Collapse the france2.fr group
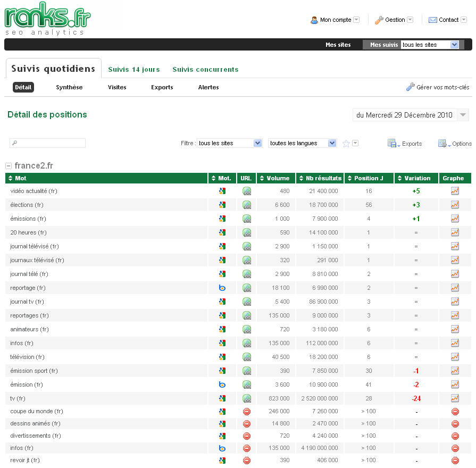The width and height of the screenshot is (476, 468). 9,166
